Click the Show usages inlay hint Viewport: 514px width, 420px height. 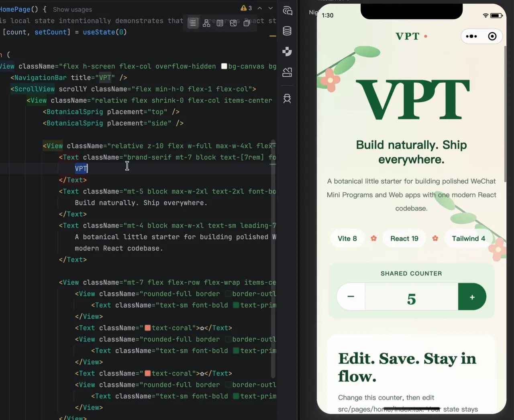pos(72,9)
